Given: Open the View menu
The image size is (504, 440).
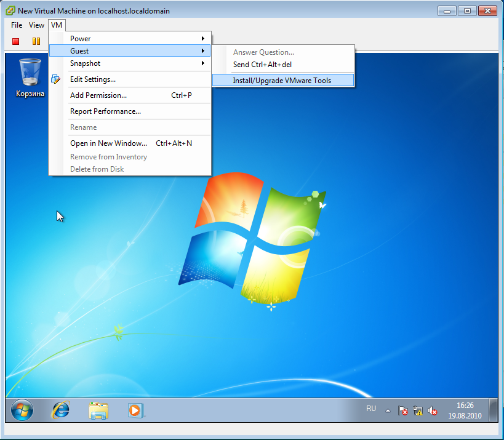Looking at the screenshot, I should click(x=36, y=25).
